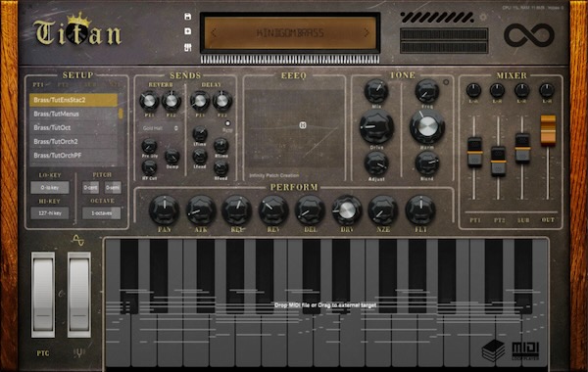Click the instrument list scrollbar handle
588x372 pixels.
[x=121, y=114]
